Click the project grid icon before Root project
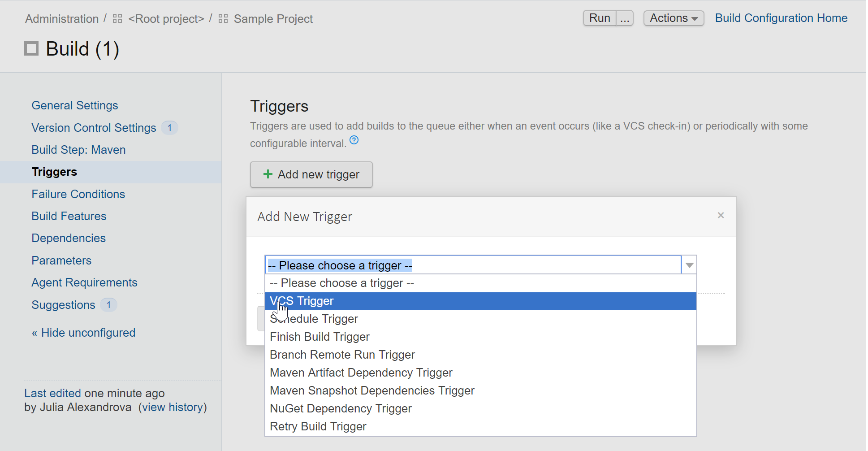 [117, 18]
